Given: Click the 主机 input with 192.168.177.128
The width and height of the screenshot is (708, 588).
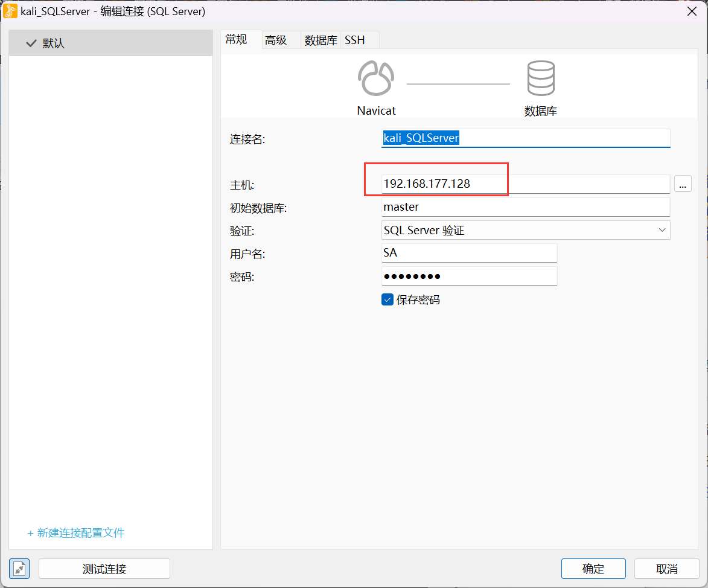Looking at the screenshot, I should pos(526,184).
